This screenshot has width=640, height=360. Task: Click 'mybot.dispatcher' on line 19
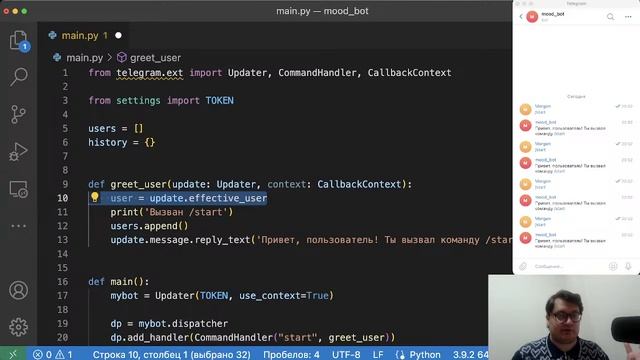tap(183, 324)
